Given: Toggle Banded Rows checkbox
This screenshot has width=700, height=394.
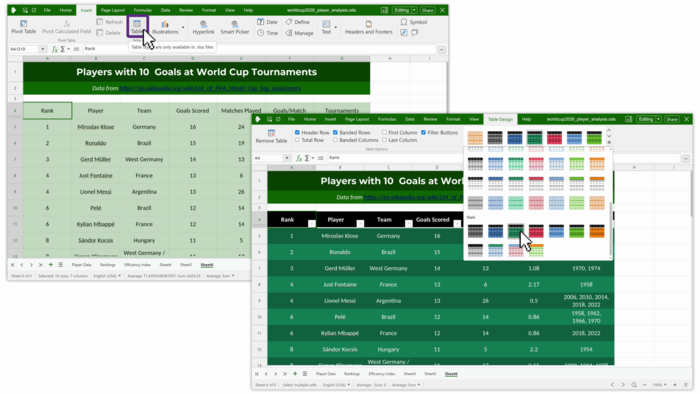Looking at the screenshot, I should click(335, 133).
